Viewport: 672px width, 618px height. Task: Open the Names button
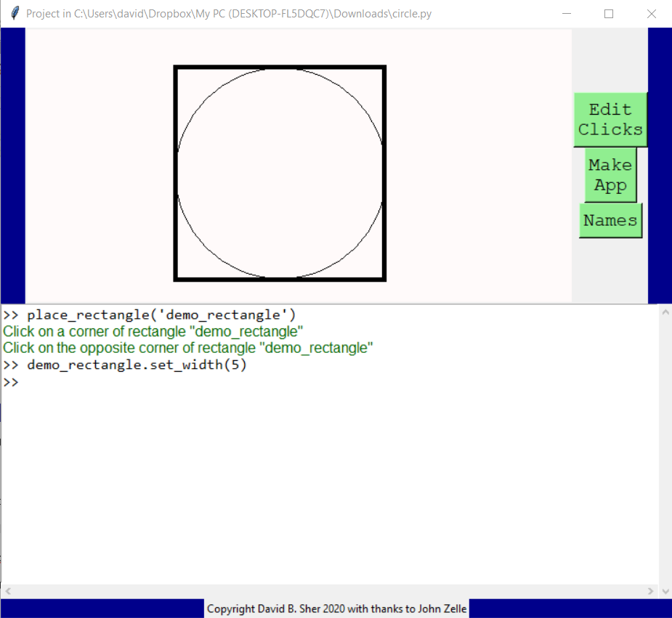[x=610, y=221]
